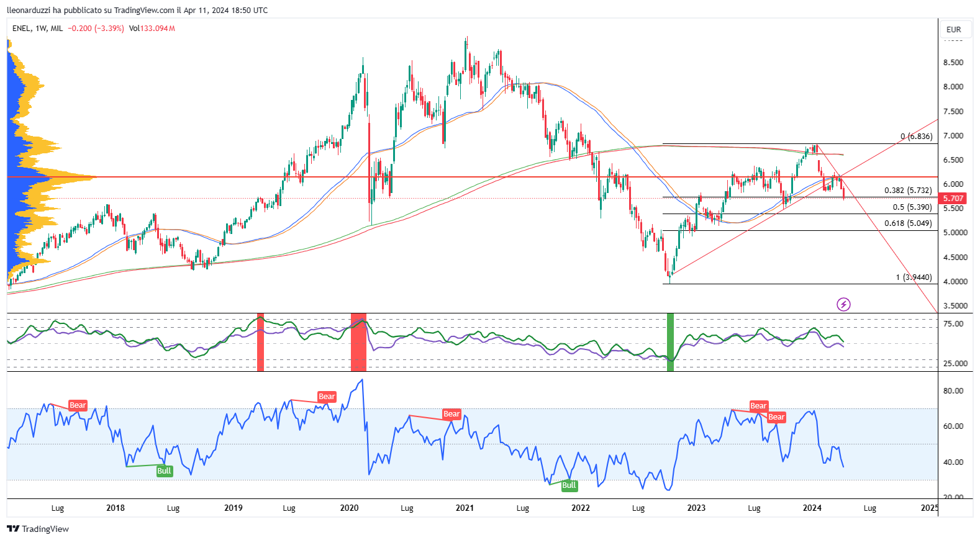Viewport: 980px width, 540px height.
Task: Click the 40.00 RSI axis label
Action: (953, 462)
